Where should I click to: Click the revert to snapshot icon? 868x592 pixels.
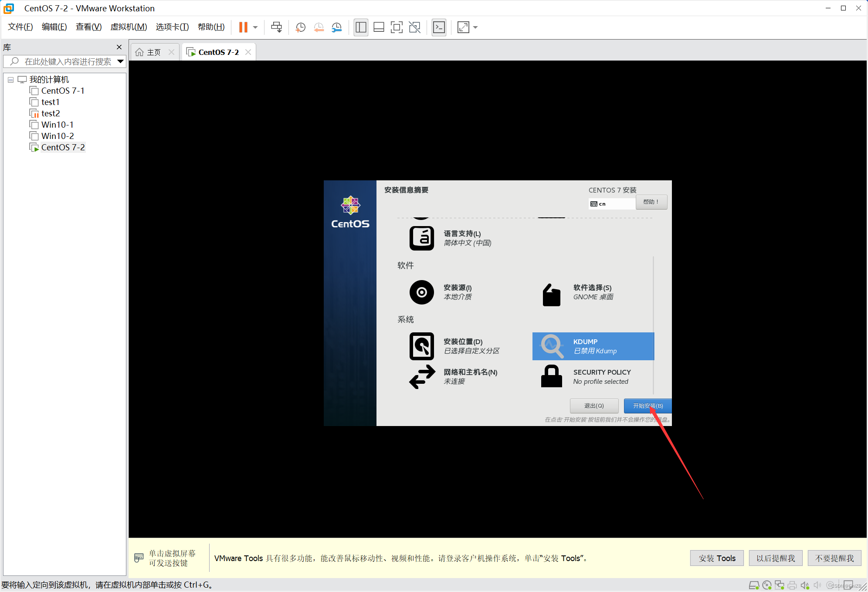[319, 27]
